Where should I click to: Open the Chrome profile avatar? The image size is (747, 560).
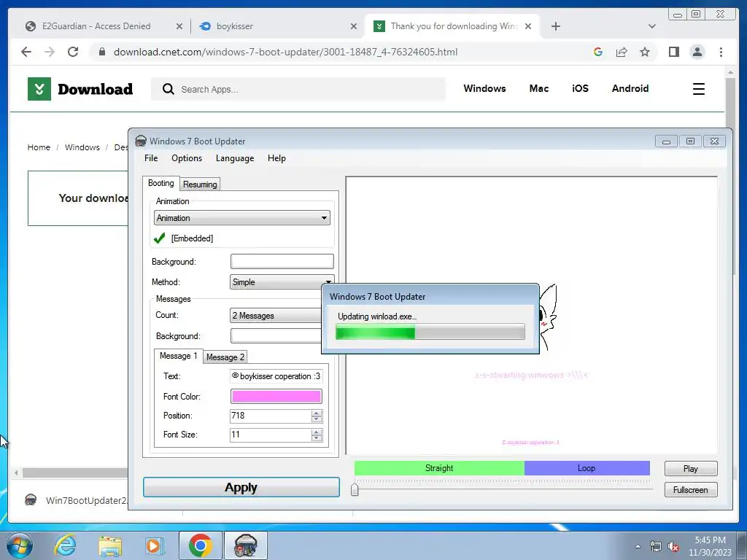[x=697, y=52]
